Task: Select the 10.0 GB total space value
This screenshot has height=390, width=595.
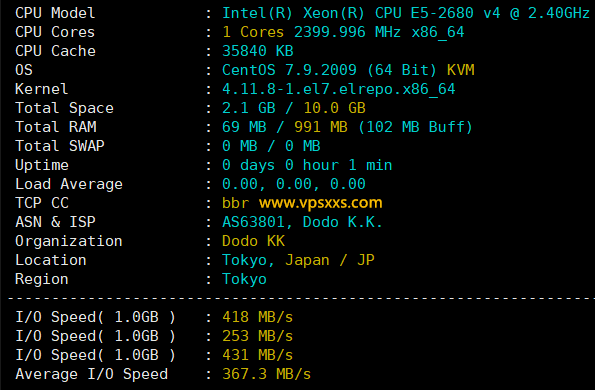Action: tap(334, 108)
